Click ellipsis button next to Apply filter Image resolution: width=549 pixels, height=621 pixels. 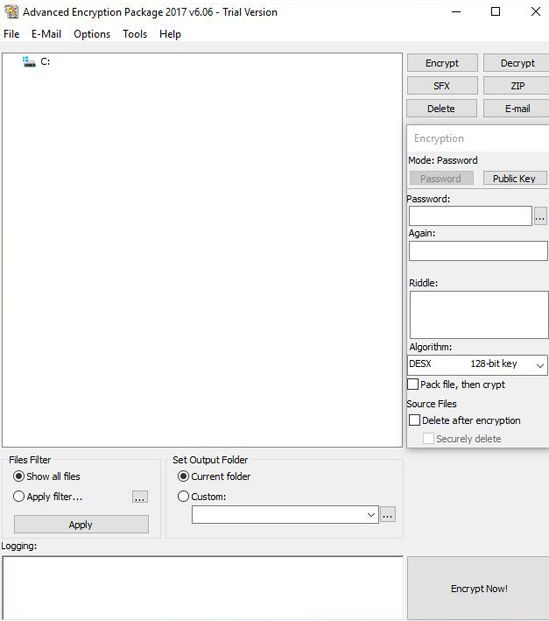[140, 497]
